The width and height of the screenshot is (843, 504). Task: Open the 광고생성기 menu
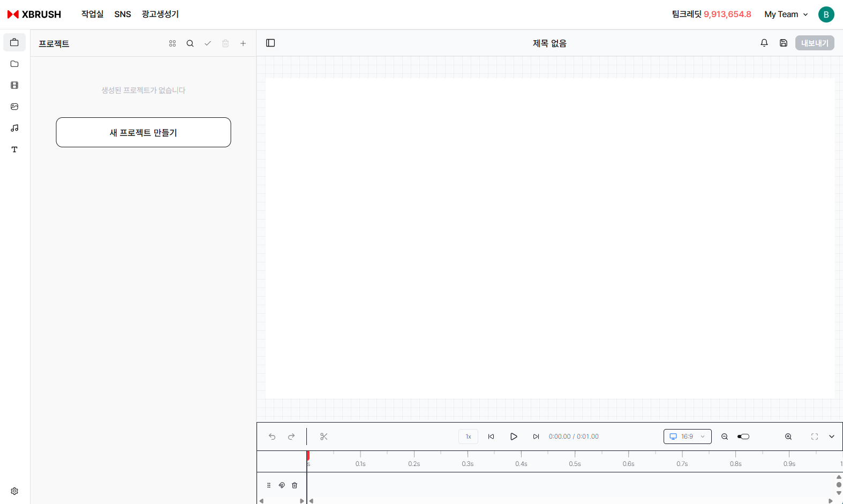tap(160, 14)
